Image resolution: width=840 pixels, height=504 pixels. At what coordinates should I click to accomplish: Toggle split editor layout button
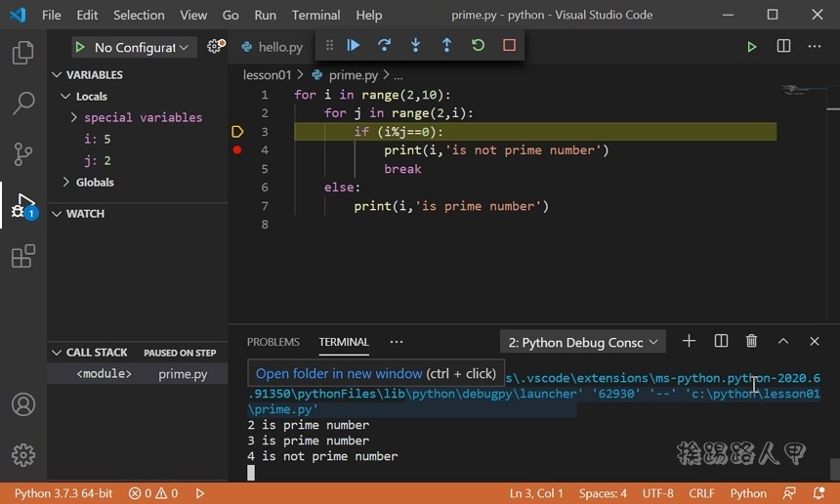pos(783,47)
